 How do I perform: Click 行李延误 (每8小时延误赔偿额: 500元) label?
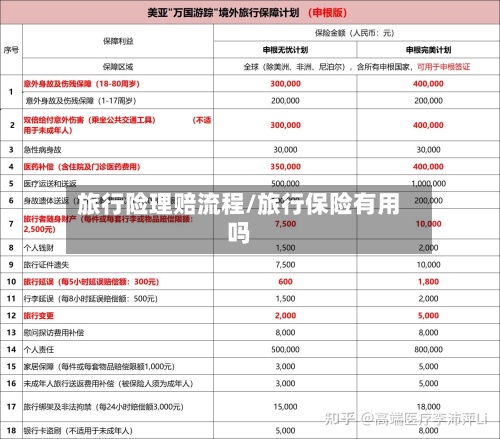pyautogui.click(x=90, y=299)
